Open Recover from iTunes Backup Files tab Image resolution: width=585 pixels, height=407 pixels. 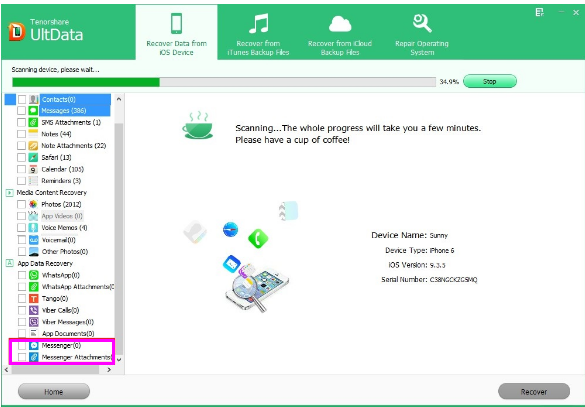tap(258, 32)
